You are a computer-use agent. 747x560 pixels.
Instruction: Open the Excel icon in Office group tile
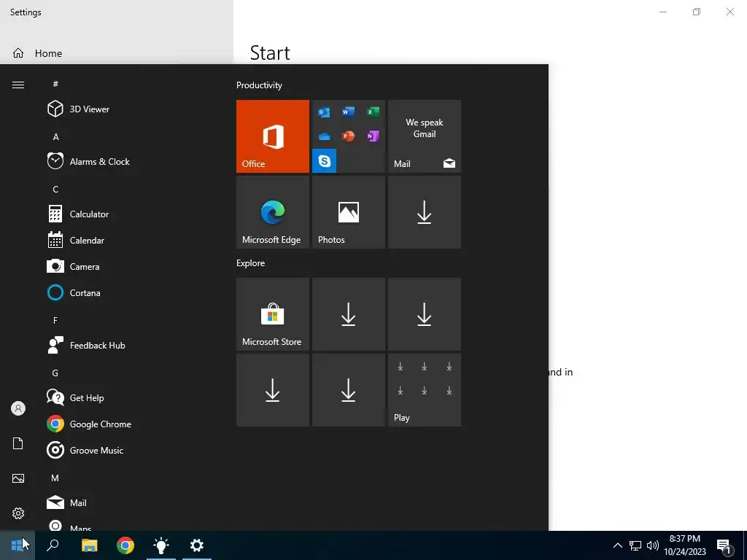(373, 112)
